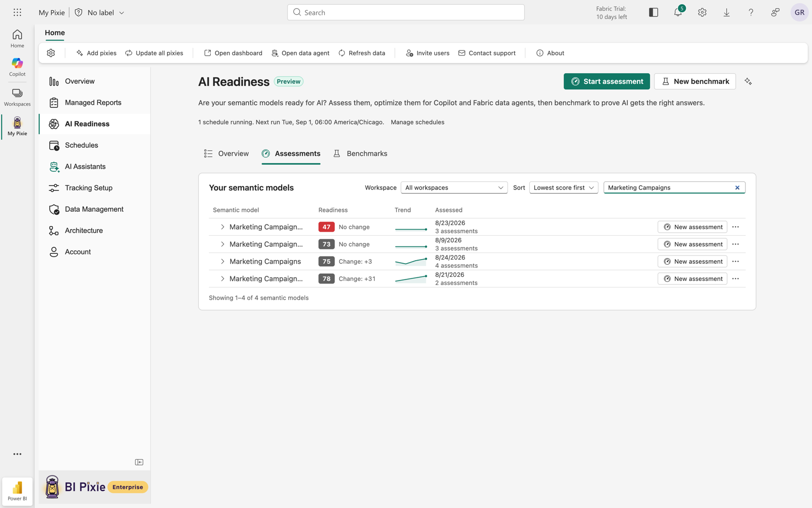Open more options for score 73 row
The width and height of the screenshot is (812, 508).
(736, 244)
